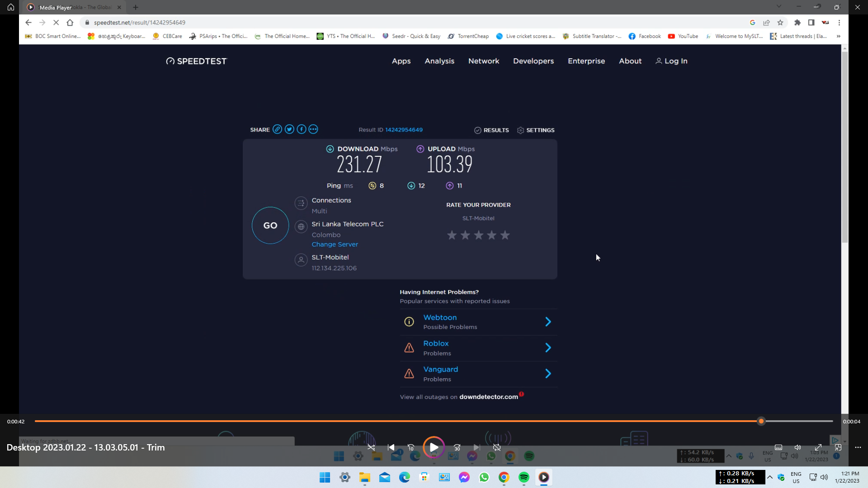Click the browser home button

(70, 23)
